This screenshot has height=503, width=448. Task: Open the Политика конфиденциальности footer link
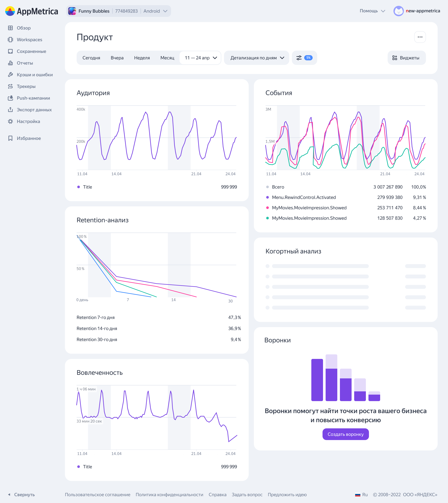tap(169, 495)
